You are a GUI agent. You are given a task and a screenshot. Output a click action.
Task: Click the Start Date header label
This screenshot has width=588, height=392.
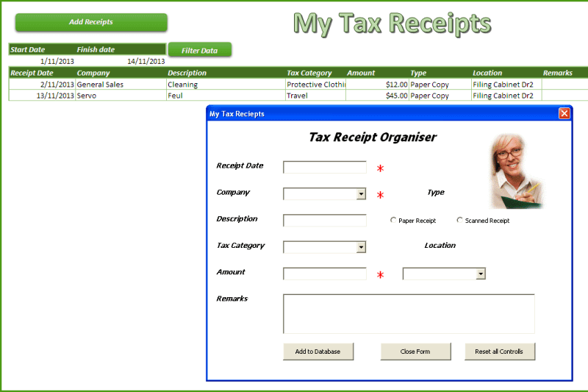(x=27, y=49)
